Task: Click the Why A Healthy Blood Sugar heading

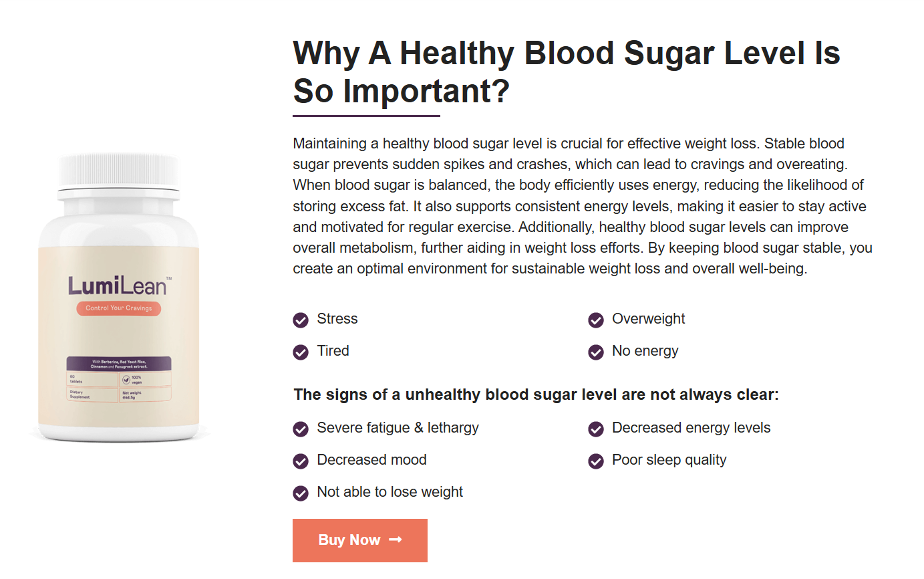Action: tap(567, 72)
